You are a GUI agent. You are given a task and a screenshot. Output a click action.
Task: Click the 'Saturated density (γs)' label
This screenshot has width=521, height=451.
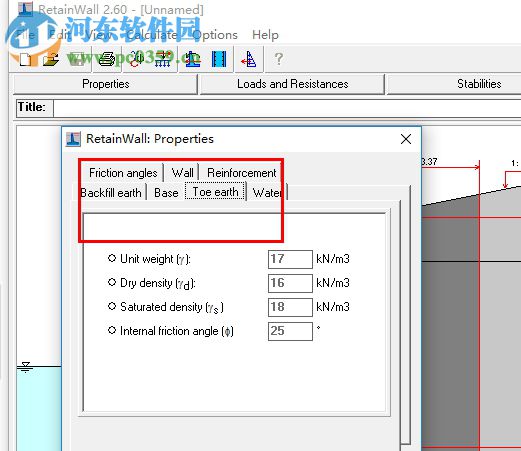pos(172,307)
